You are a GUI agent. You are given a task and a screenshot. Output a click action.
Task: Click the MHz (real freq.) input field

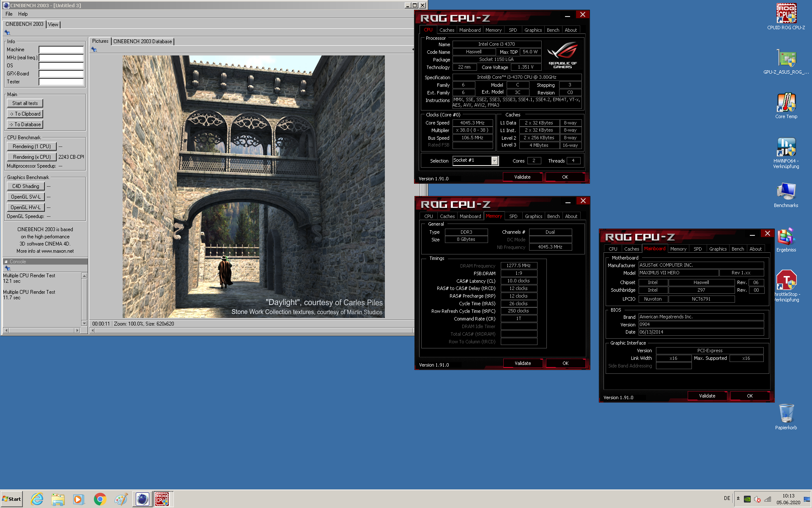pos(61,58)
